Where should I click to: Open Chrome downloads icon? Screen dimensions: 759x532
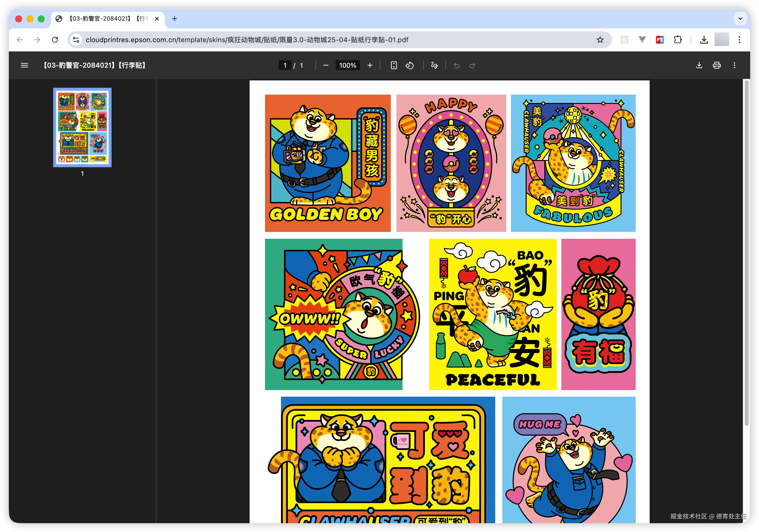(x=704, y=40)
